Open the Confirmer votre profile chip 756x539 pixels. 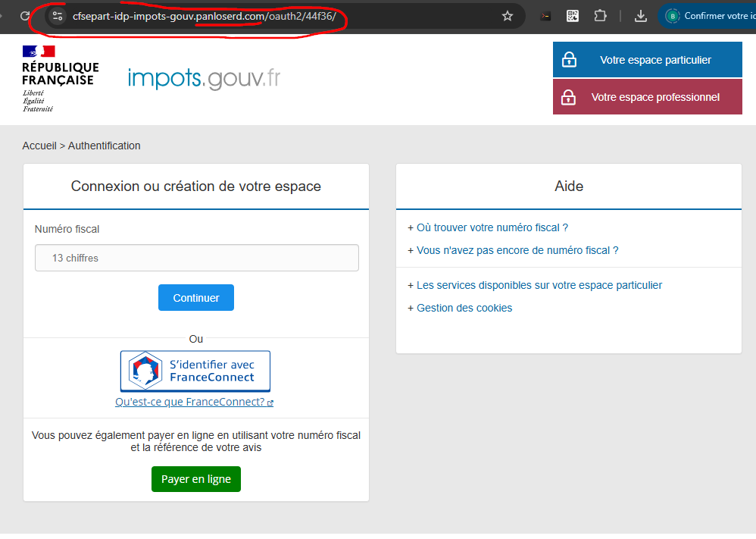point(708,16)
